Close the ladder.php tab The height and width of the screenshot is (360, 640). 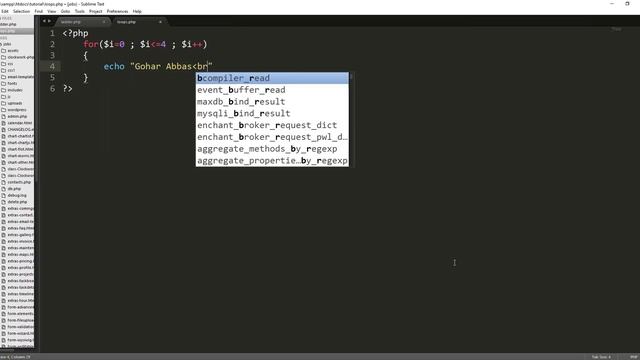104,22
